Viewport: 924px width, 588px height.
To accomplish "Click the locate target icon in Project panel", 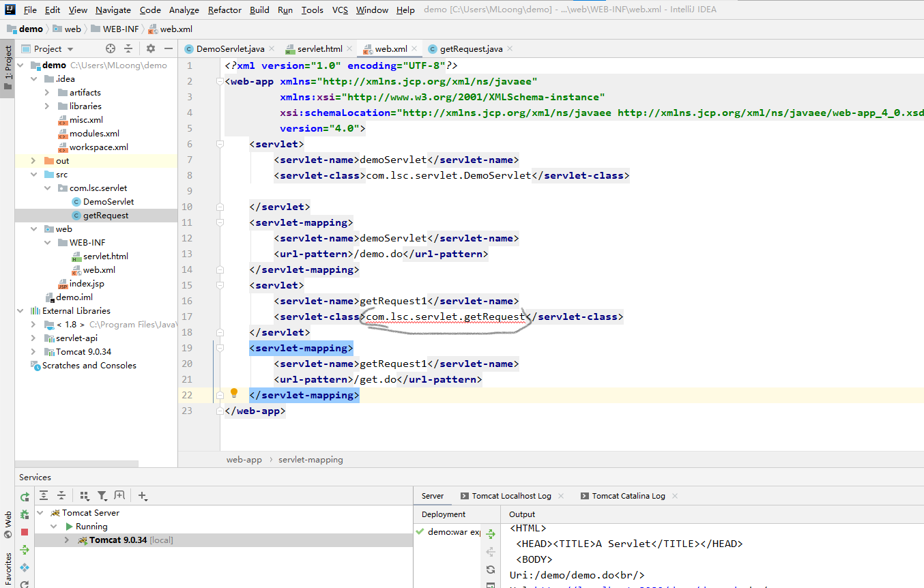I will pos(111,48).
